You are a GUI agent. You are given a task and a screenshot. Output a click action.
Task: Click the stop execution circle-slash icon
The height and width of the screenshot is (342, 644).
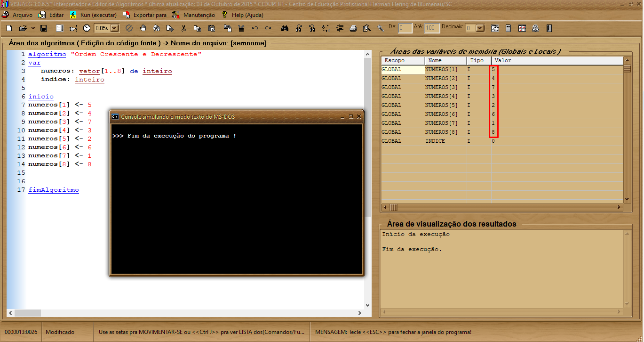coord(129,28)
